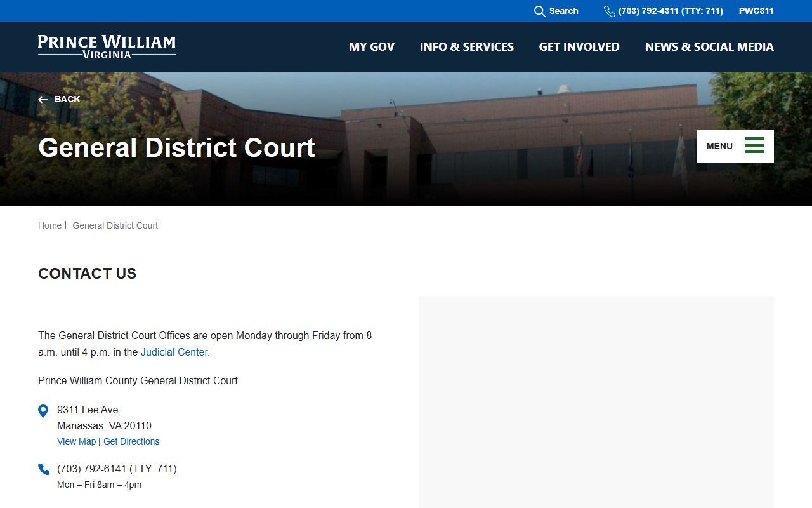Click the Mon – Fri 8am – 4pm hours

(x=99, y=485)
